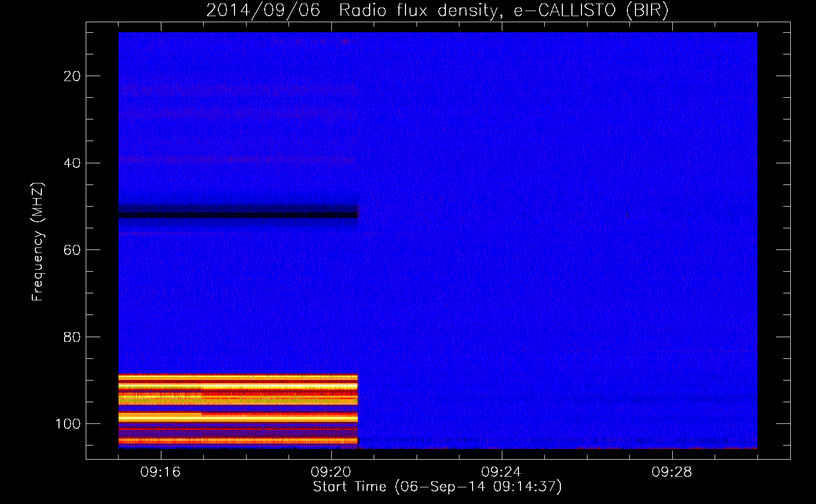Click the dark absorption band near 52 MHz

(238, 215)
